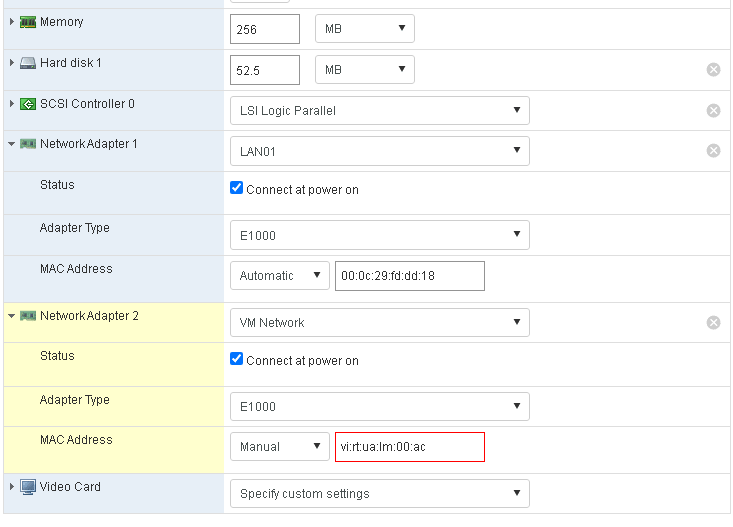Remove Hard disk 1 with its X icon
Screen dimensions: 733x527
[713, 70]
